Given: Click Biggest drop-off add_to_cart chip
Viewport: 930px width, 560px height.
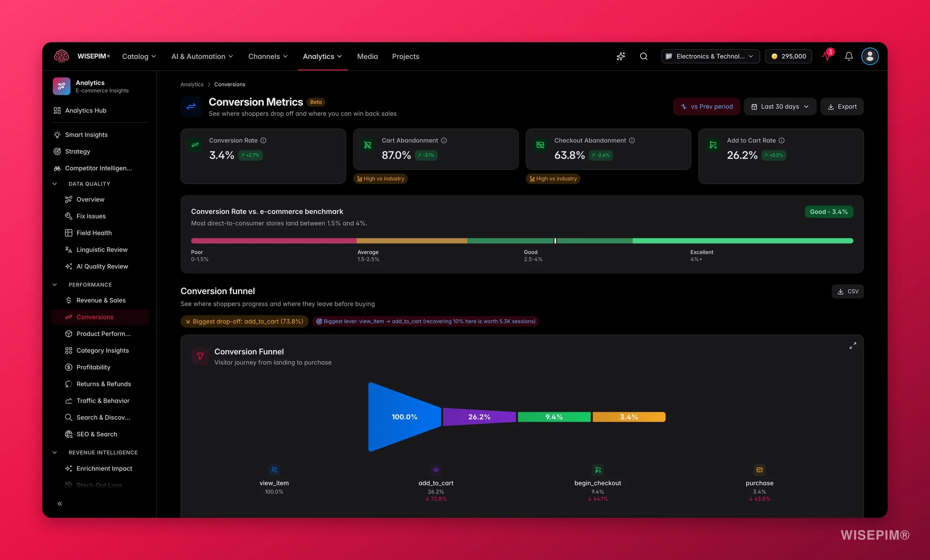Looking at the screenshot, I should coord(245,321).
